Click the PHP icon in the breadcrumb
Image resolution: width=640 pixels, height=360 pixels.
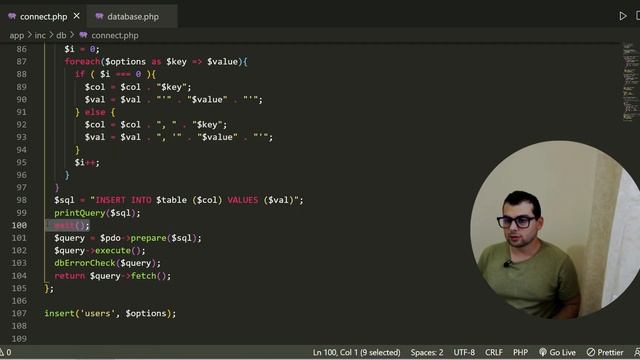(84, 36)
